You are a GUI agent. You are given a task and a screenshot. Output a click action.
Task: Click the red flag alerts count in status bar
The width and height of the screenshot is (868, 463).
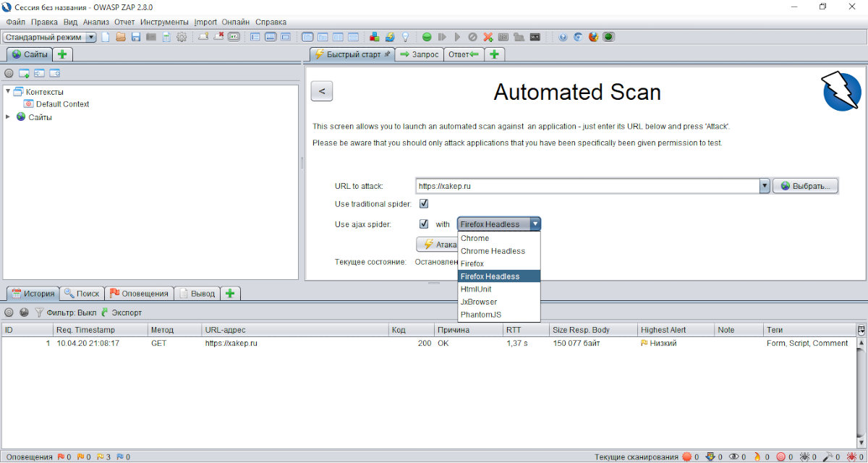click(64, 457)
